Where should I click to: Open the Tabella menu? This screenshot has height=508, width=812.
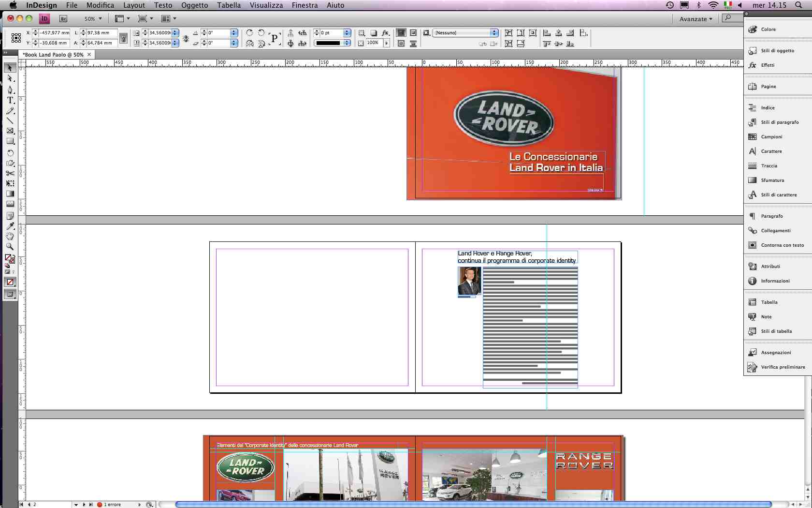click(x=229, y=5)
